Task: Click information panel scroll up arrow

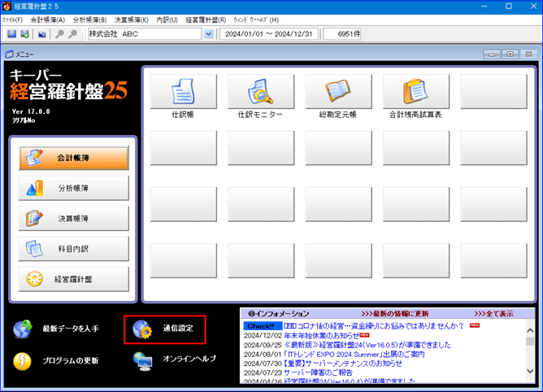Action: coord(530,331)
